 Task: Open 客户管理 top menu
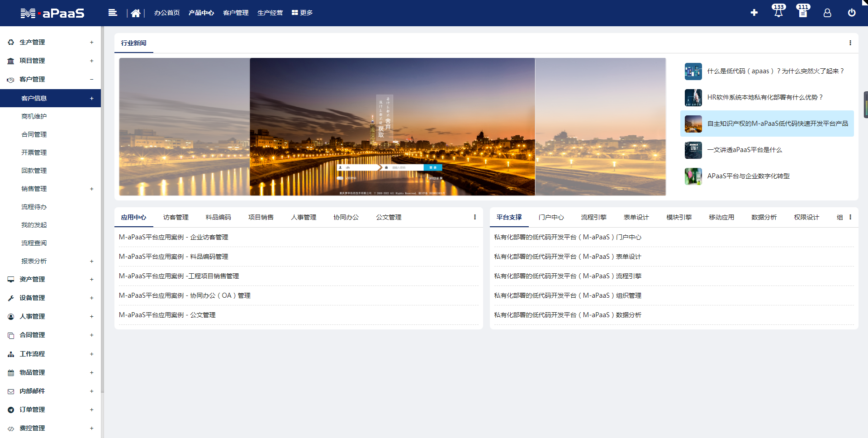coord(236,13)
